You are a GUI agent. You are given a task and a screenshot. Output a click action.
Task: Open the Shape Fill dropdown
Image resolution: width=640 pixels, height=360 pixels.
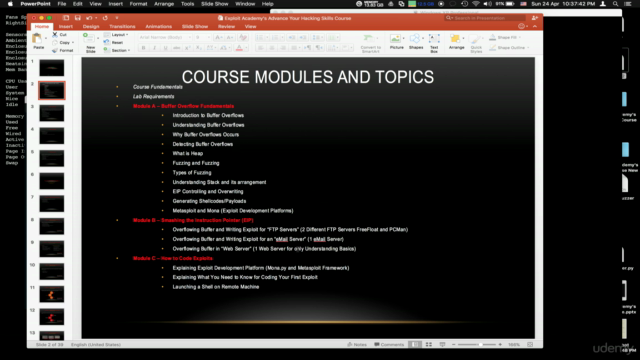(x=505, y=37)
